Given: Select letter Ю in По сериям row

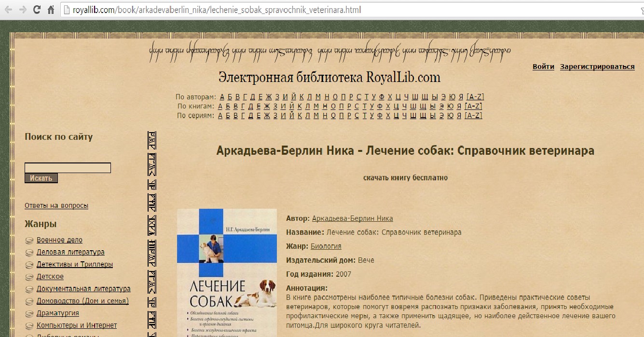Looking at the screenshot, I should click(452, 116).
